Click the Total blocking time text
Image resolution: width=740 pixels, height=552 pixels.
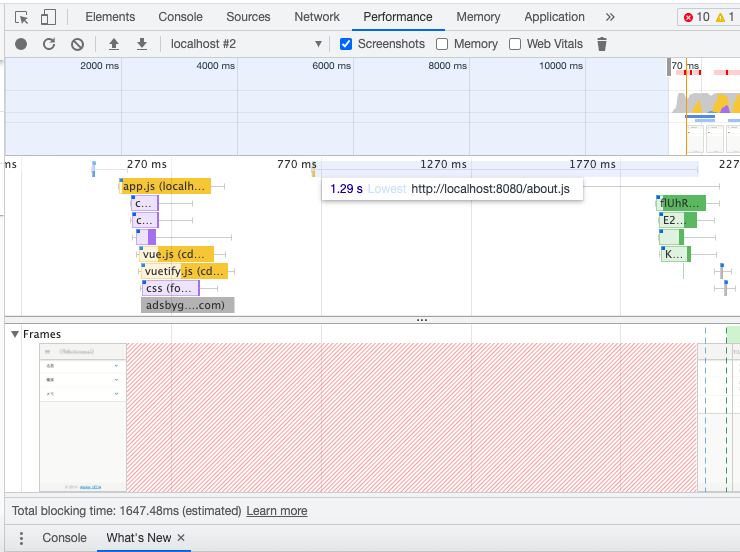(x=126, y=511)
